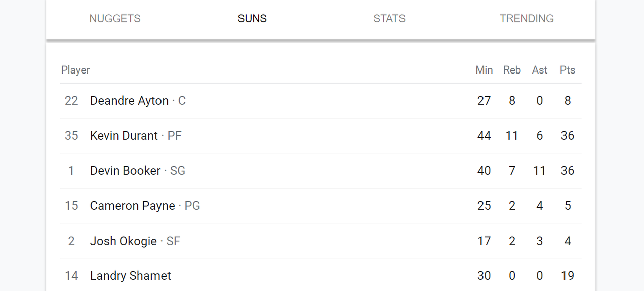This screenshot has width=644, height=291.
Task: Select the SUNS tab
Action: pos(252,19)
